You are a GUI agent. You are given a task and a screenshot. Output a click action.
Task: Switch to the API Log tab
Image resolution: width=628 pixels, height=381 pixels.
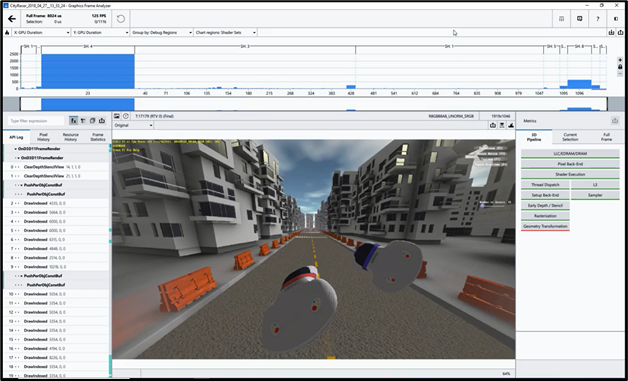[16, 137]
